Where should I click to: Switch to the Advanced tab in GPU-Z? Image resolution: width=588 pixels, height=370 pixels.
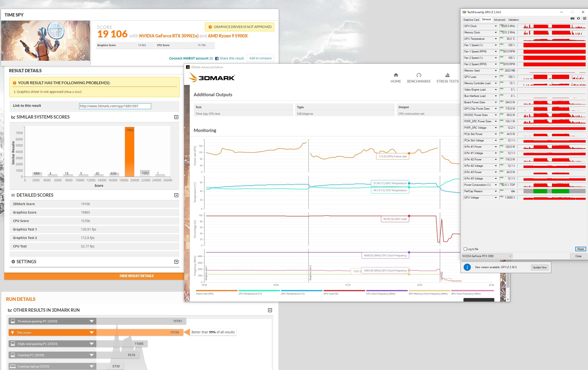[x=499, y=20]
